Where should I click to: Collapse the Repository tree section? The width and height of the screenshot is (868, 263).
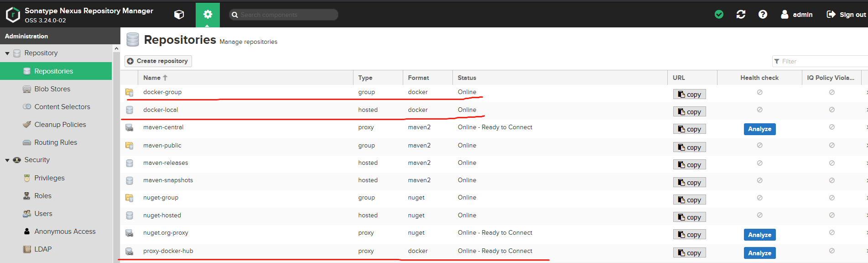[x=7, y=53]
